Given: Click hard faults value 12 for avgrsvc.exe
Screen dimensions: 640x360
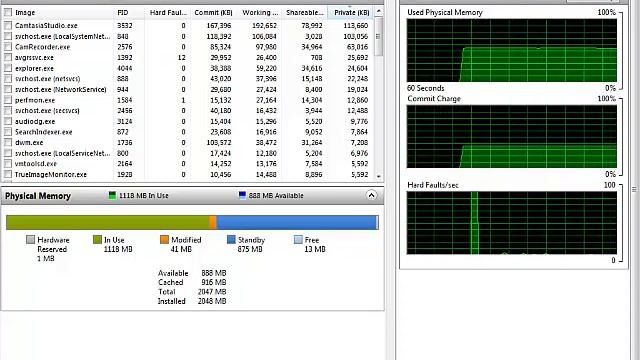Looking at the screenshot, I should [x=182, y=58].
